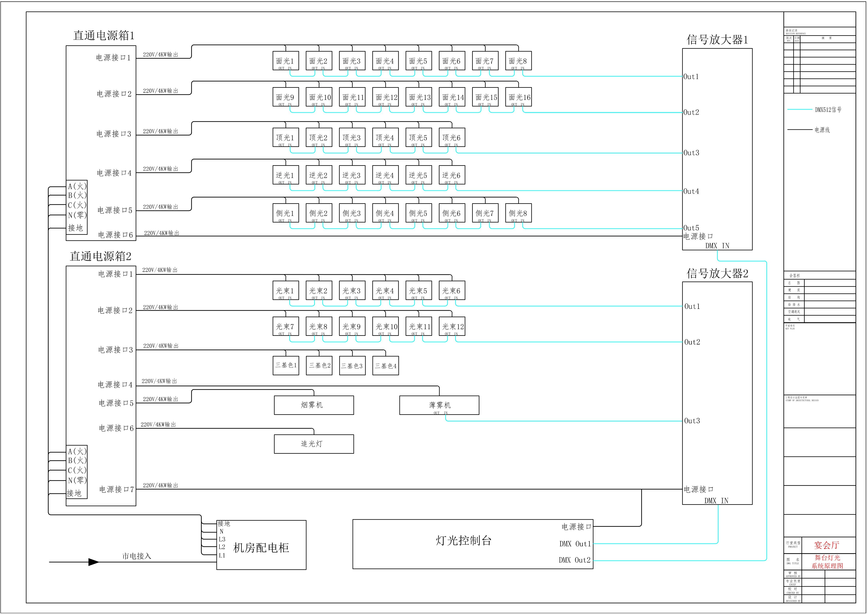Select DMX Out2 on the console

575,560
